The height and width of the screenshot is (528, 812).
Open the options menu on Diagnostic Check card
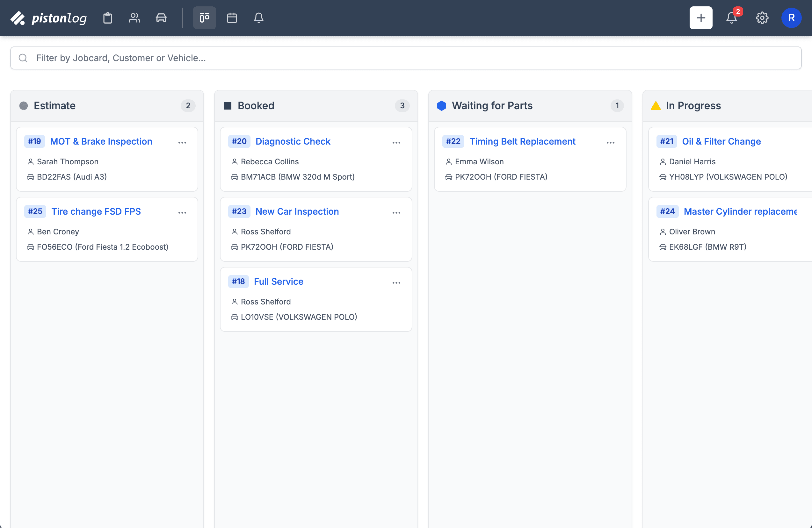[x=396, y=143]
